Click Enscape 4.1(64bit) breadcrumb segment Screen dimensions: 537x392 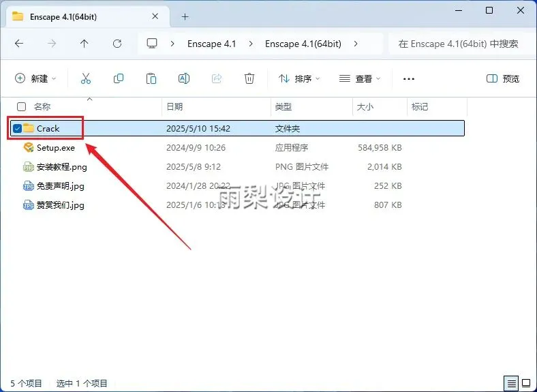pyautogui.click(x=303, y=44)
